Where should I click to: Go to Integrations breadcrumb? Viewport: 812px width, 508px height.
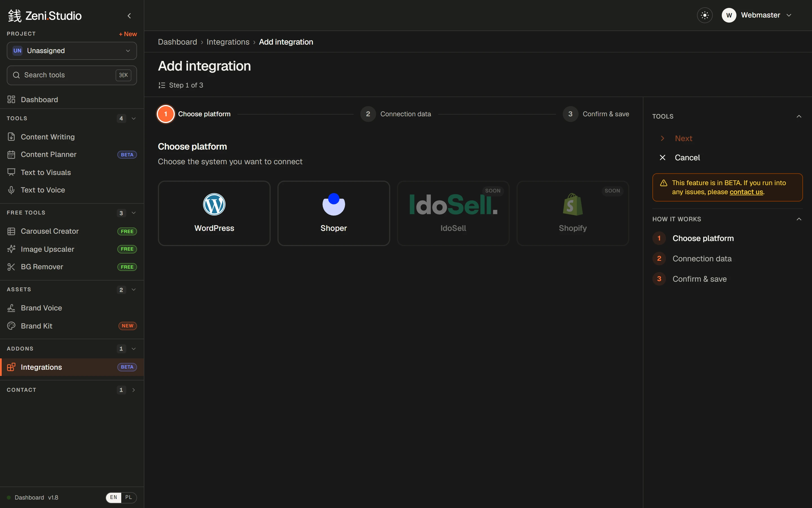pos(228,42)
